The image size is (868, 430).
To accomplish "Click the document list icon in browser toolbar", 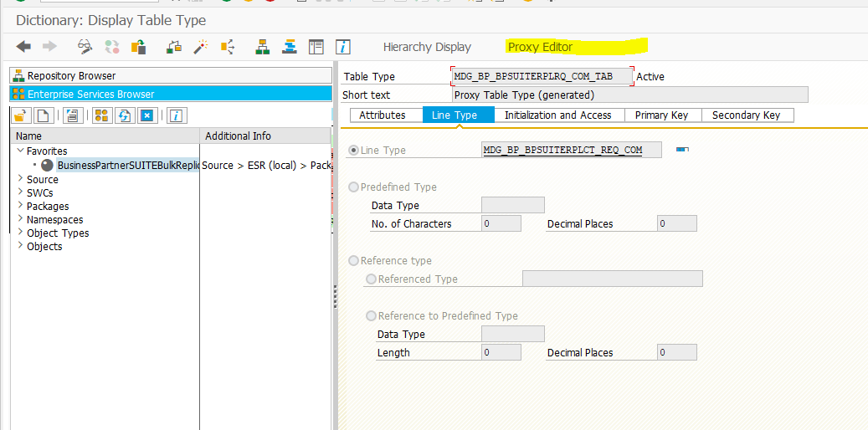I will [x=73, y=115].
